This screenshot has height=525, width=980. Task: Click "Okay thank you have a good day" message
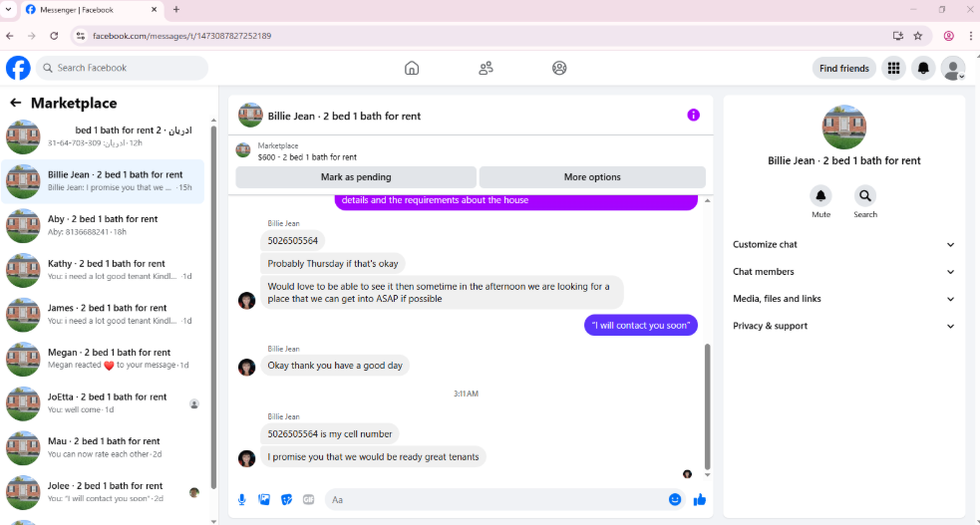pyautogui.click(x=335, y=366)
